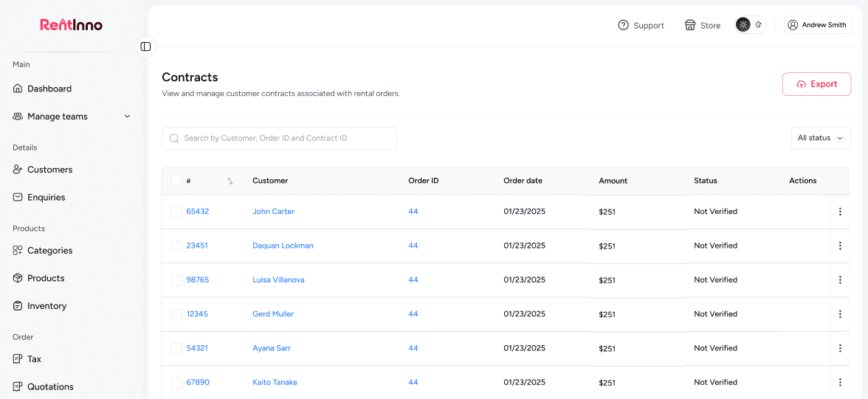Open actions menu for Luisa Villanova row

point(840,280)
